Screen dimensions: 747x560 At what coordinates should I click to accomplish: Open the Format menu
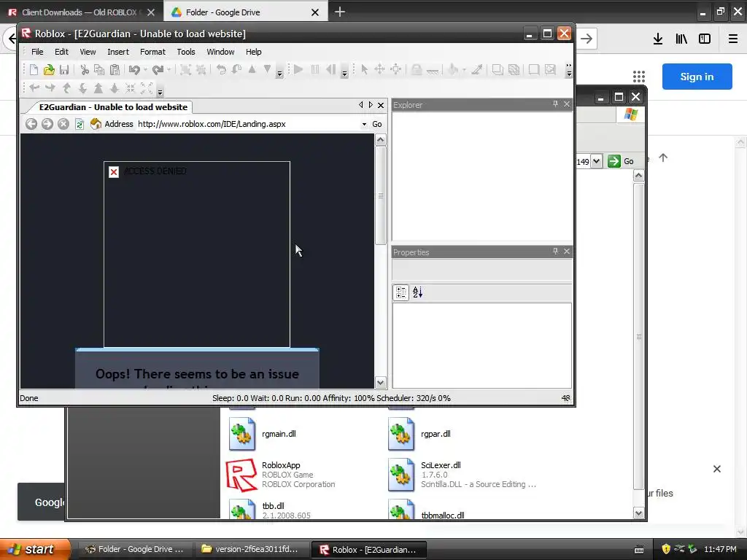point(152,52)
